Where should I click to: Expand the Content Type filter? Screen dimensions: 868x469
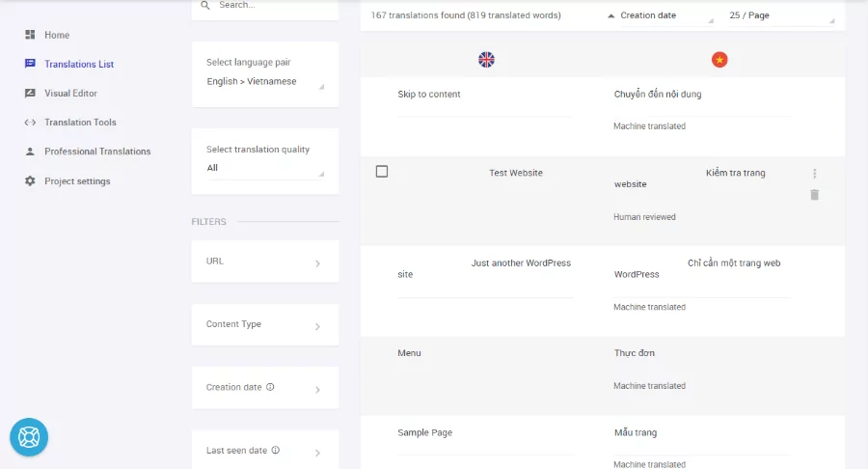click(x=265, y=324)
